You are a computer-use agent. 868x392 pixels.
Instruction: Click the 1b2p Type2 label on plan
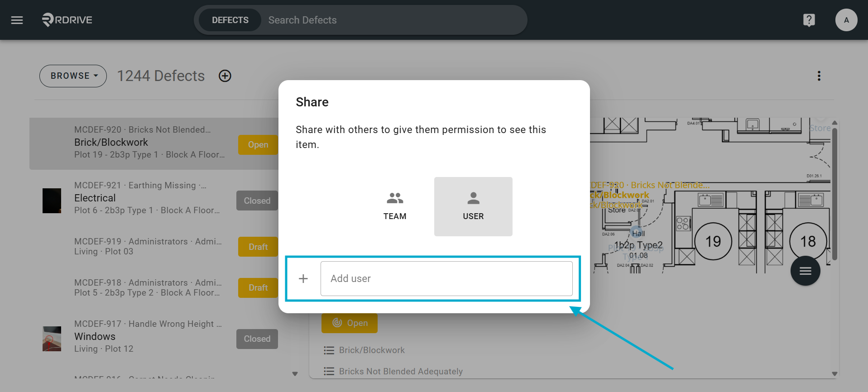[638, 245]
